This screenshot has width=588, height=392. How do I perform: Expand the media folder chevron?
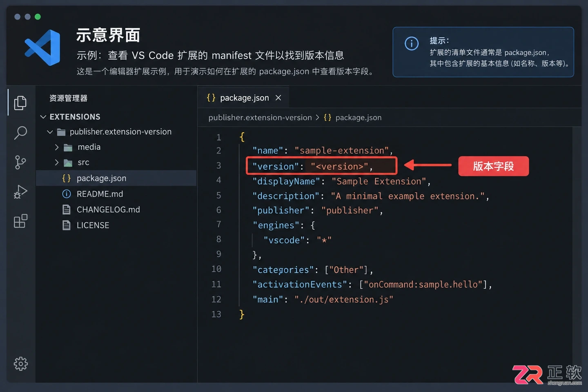57,147
